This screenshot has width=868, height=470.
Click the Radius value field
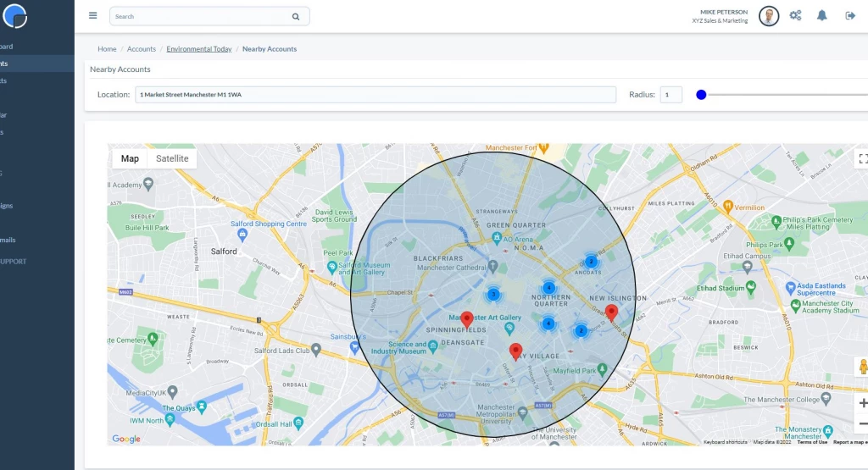pos(671,95)
